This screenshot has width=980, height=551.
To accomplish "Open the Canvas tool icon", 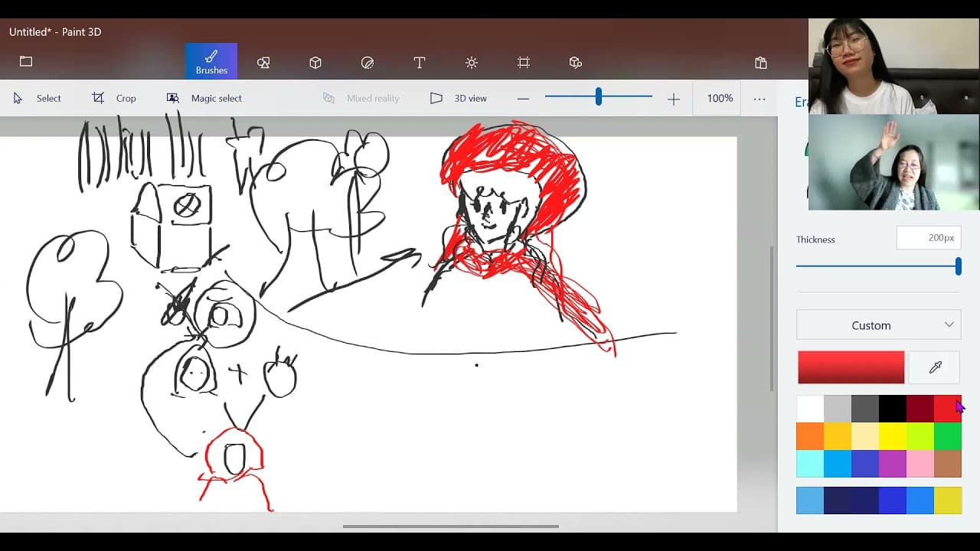I will click(524, 63).
